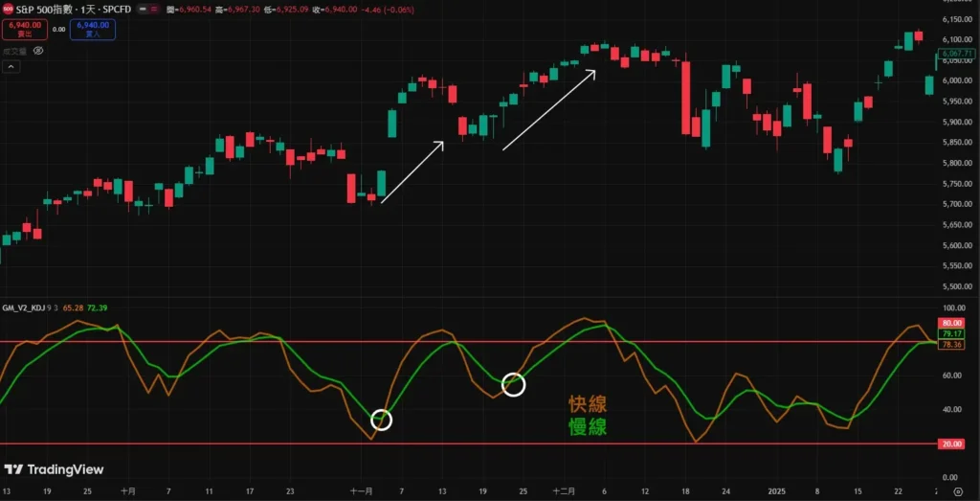Select the GM_V2_KDJ indicator legend label
This screenshot has width=980, height=501.
pyautogui.click(x=26, y=309)
